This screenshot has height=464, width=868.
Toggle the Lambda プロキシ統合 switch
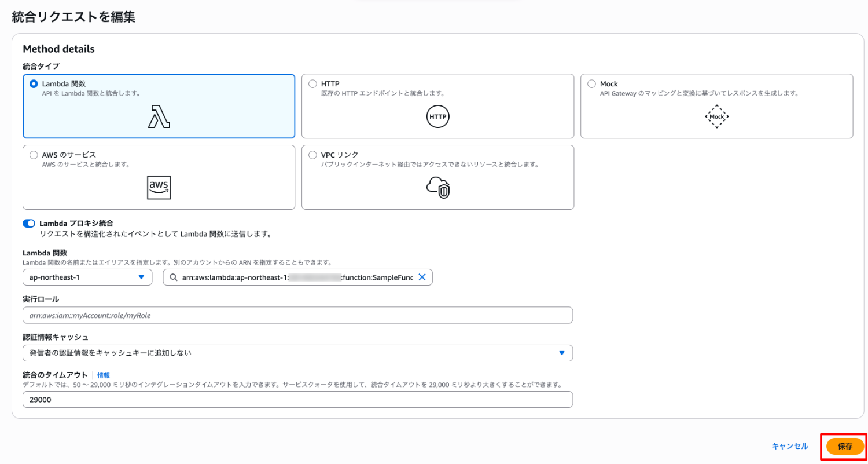[29, 224]
